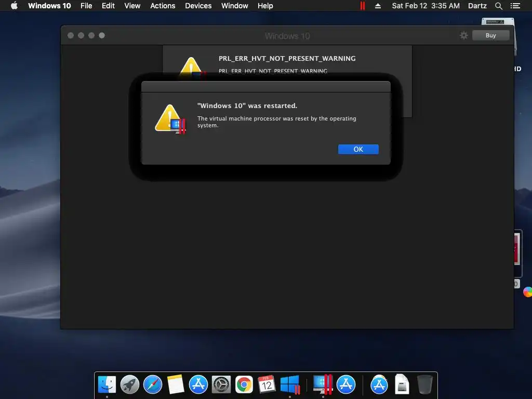This screenshot has width=532, height=399.
Task: Click the Windows 10 VM Dock icon
Action: point(290,384)
